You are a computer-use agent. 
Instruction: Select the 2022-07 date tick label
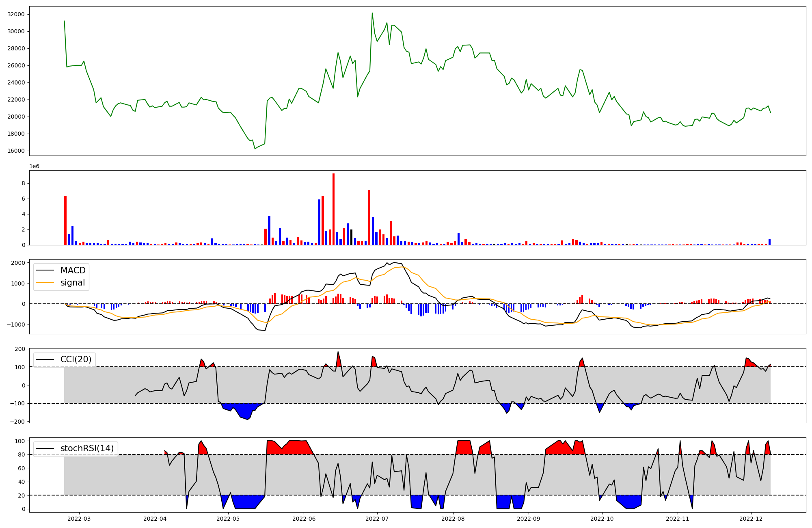378,519
